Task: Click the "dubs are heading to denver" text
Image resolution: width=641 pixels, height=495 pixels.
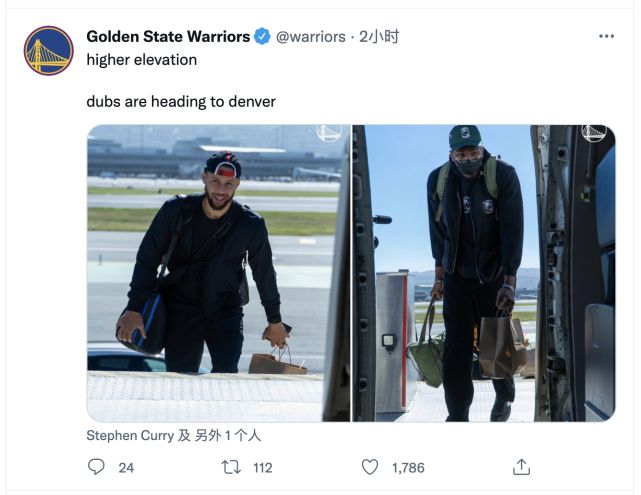Action: tap(180, 102)
